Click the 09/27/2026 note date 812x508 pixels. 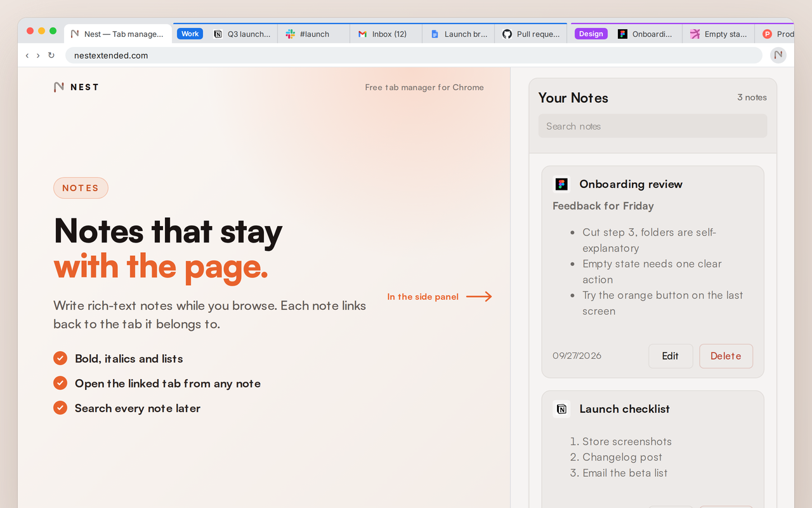(577, 356)
